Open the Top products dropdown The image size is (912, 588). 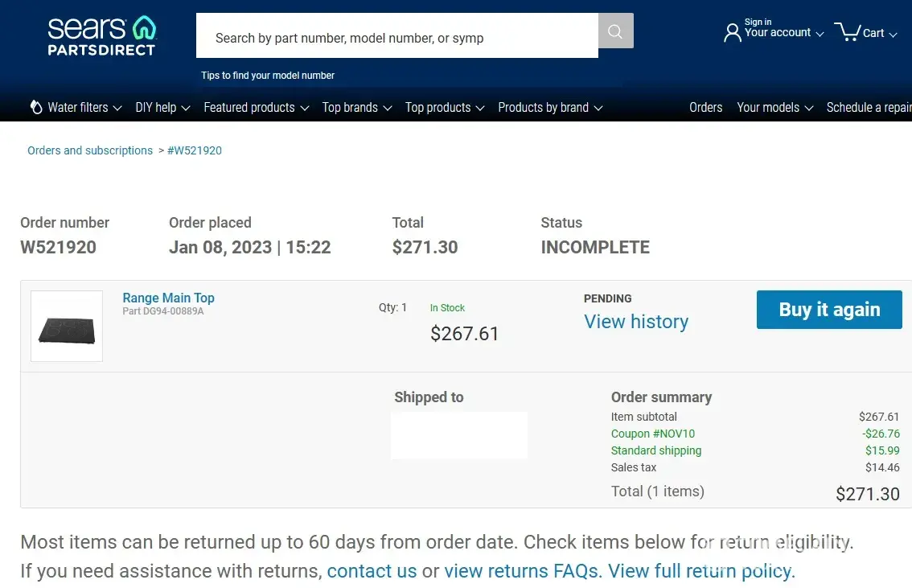click(x=445, y=107)
